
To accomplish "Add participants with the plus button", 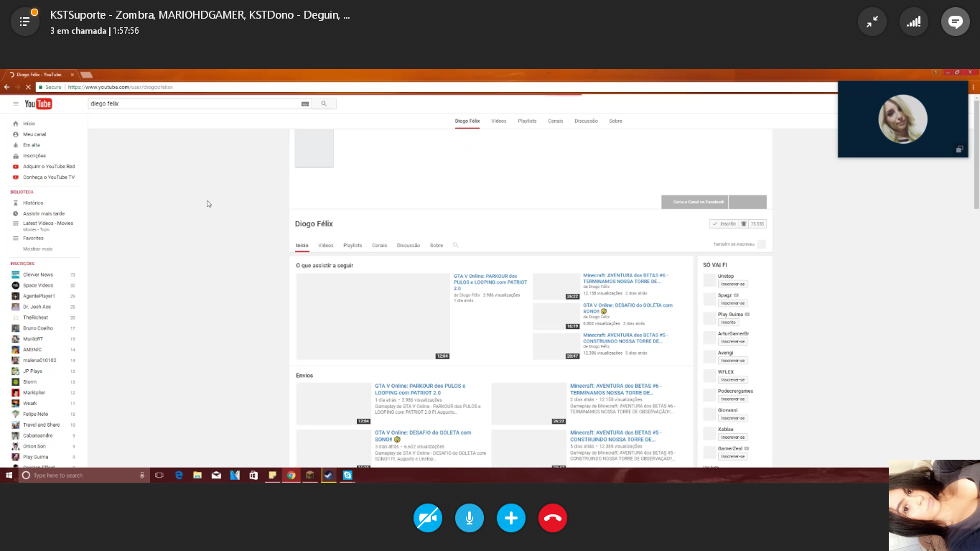I will tap(511, 518).
